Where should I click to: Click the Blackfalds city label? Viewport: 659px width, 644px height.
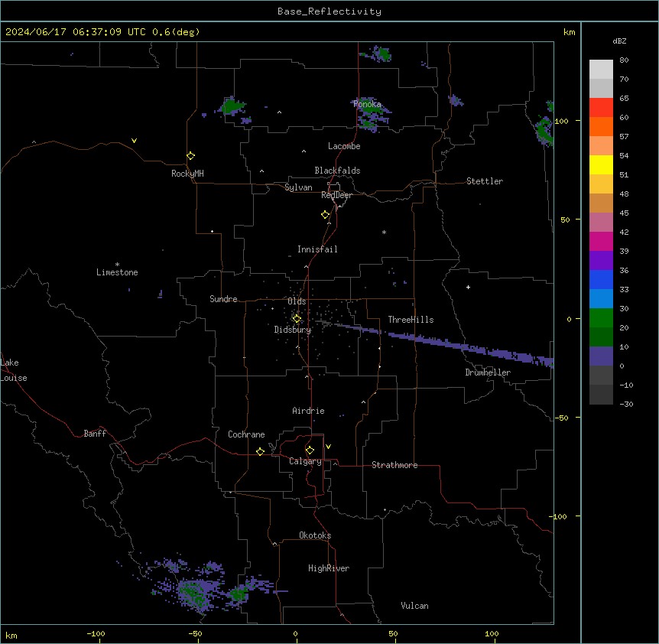(337, 171)
